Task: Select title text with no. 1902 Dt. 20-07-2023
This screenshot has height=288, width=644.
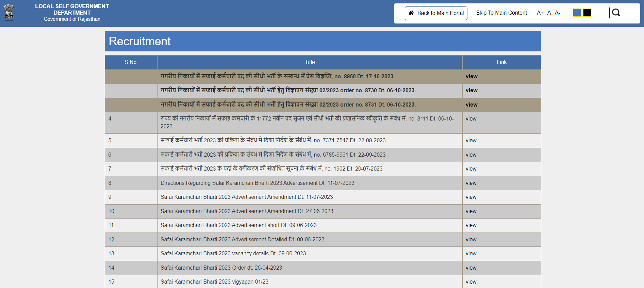Action: click(271, 169)
